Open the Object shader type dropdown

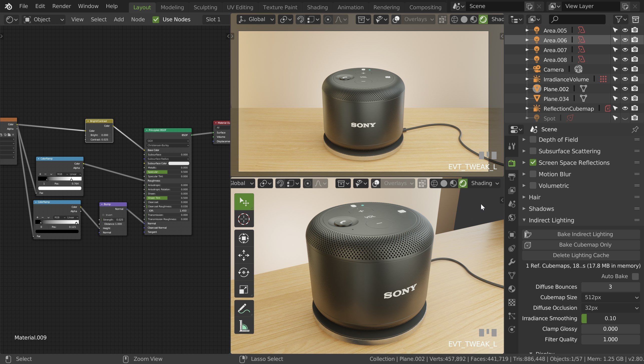[x=44, y=19]
